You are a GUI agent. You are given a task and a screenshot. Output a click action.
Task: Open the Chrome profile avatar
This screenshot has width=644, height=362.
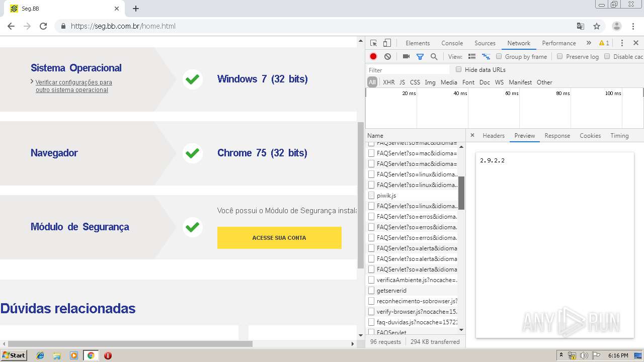[x=617, y=26]
